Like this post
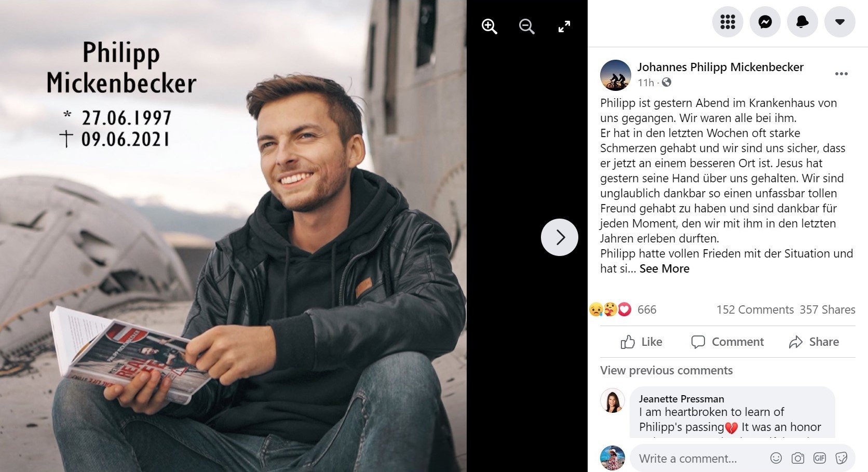868x472 pixels. [x=642, y=342]
